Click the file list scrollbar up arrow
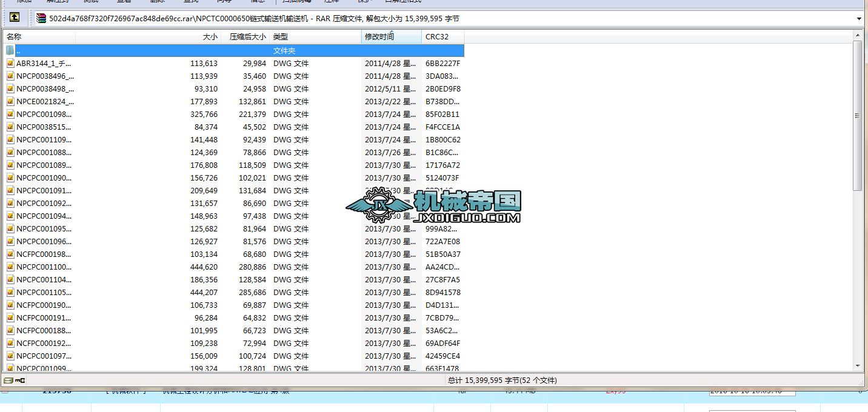868x412 pixels. coord(858,36)
